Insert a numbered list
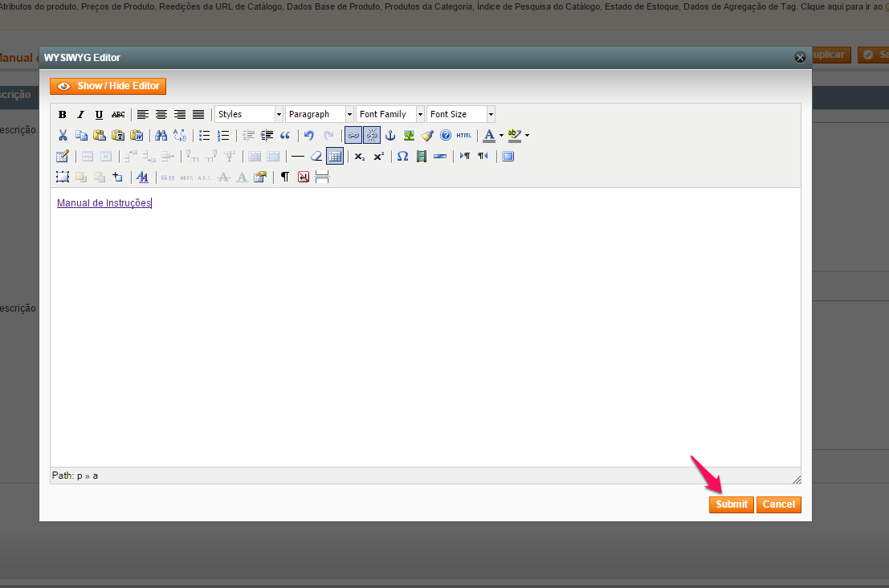 pos(223,135)
